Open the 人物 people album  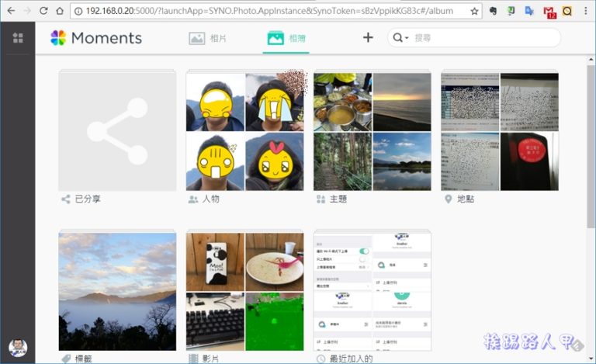coord(245,131)
